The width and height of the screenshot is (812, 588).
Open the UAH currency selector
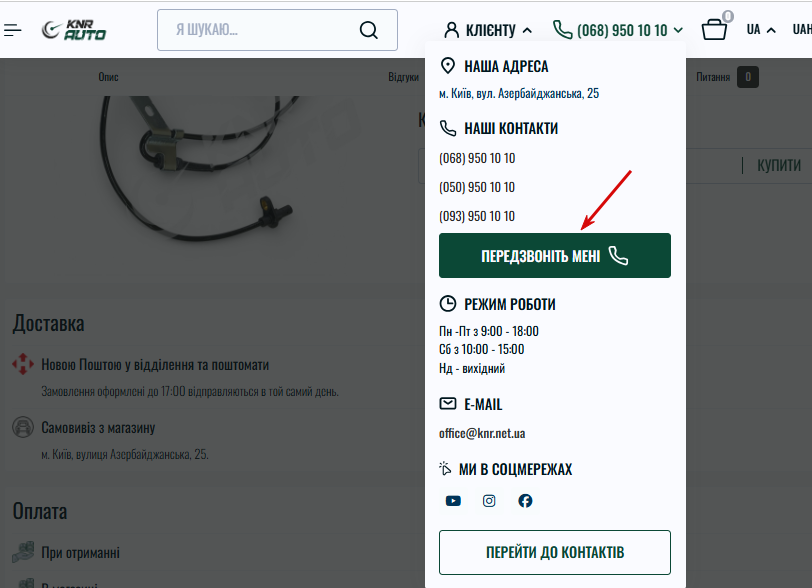pyautogui.click(x=802, y=30)
